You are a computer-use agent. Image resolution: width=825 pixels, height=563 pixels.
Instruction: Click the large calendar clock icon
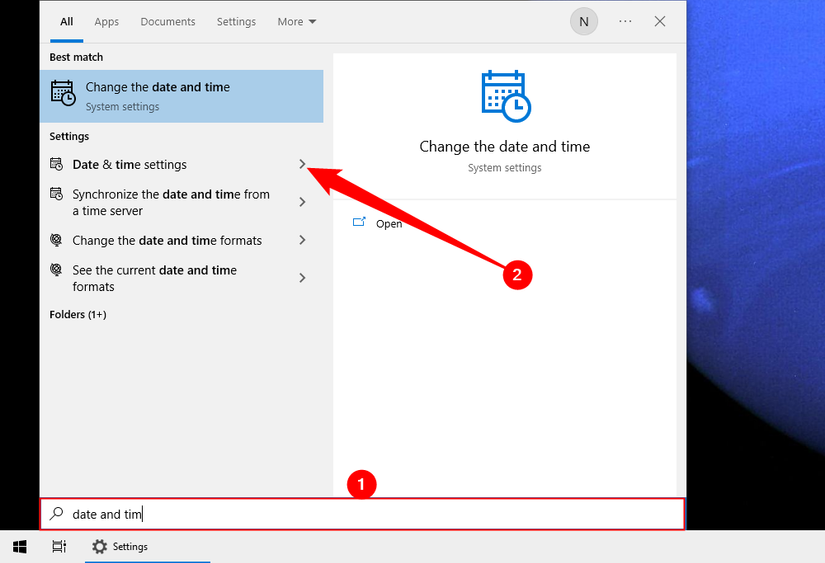point(505,96)
